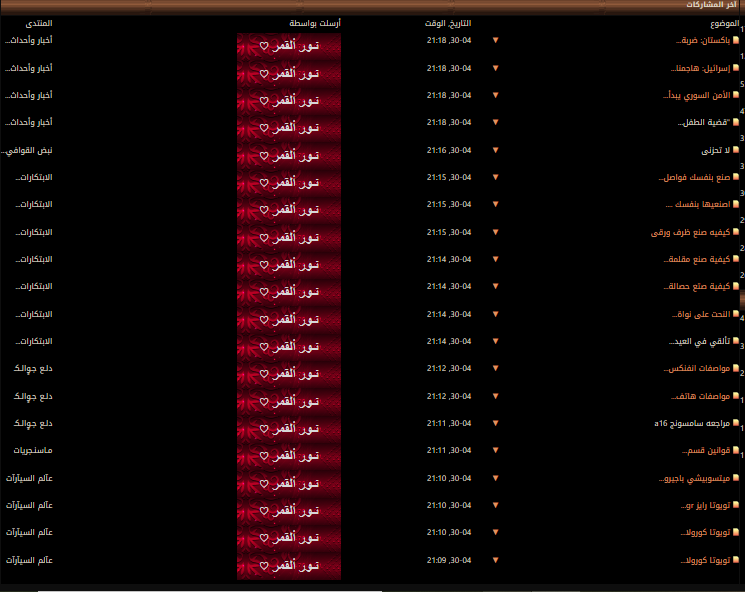Click the post icon beside قوانين قسم
This screenshot has width=745, height=592.
click(x=736, y=450)
